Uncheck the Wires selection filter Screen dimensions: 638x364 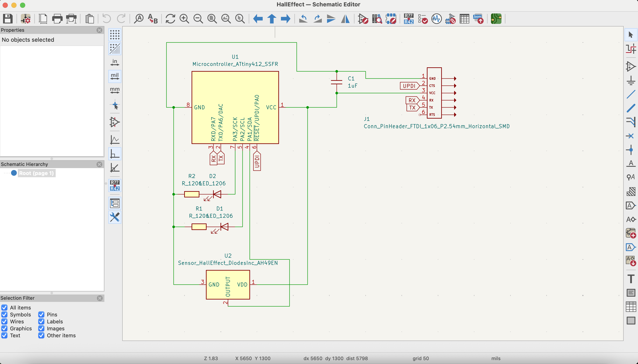coord(5,321)
